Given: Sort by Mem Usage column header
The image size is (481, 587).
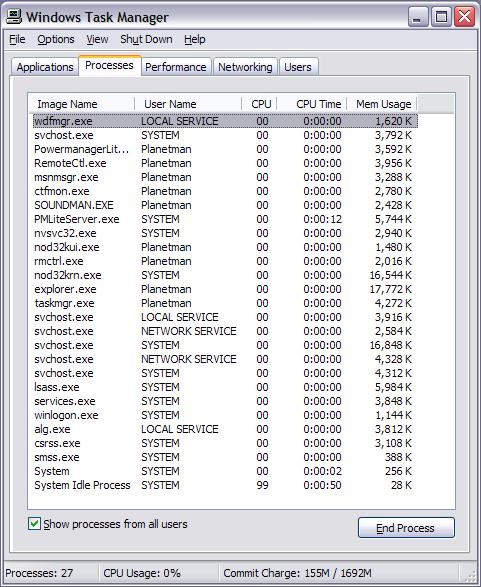Looking at the screenshot, I should point(382,104).
